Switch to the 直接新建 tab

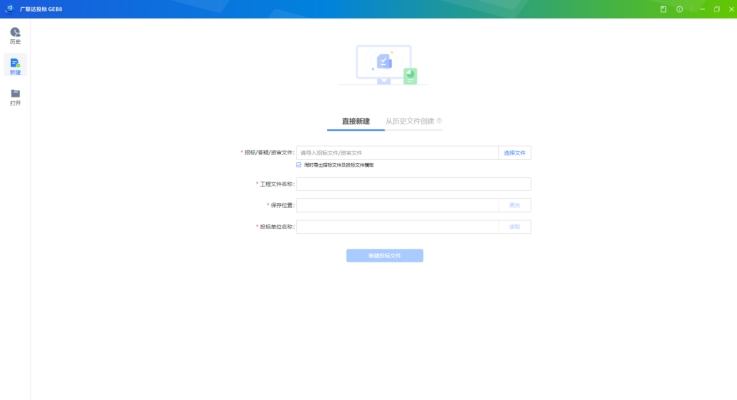click(356, 121)
